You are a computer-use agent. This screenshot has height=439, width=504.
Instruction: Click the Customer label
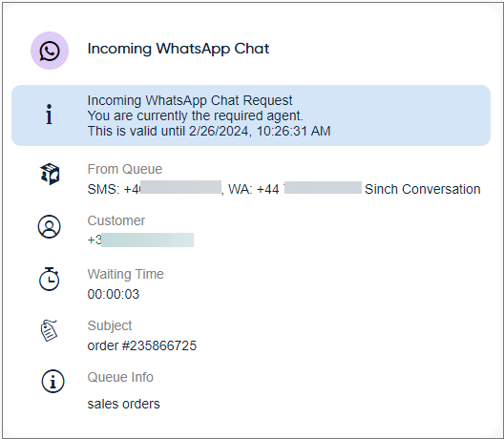116,220
